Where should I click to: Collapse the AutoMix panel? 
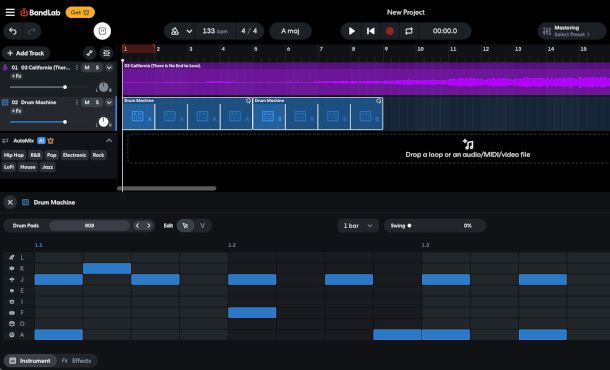[x=109, y=140]
